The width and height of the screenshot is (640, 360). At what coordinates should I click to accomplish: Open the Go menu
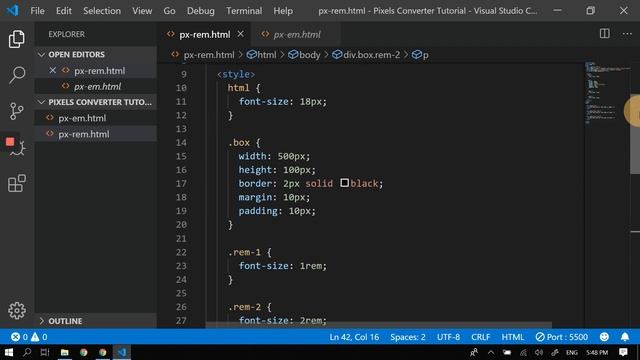(169, 11)
